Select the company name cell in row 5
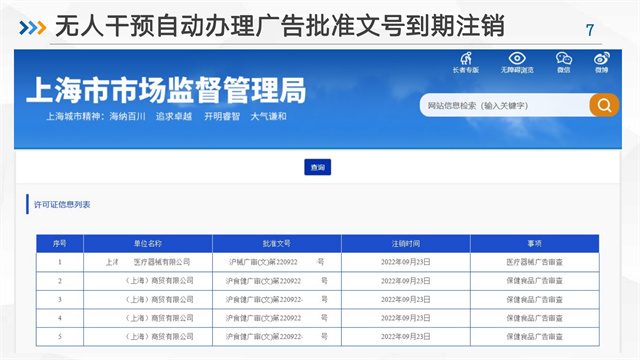 point(148,337)
